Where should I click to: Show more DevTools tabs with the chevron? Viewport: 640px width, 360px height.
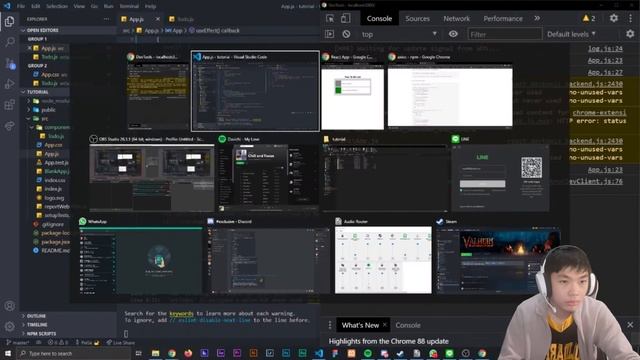537,18
